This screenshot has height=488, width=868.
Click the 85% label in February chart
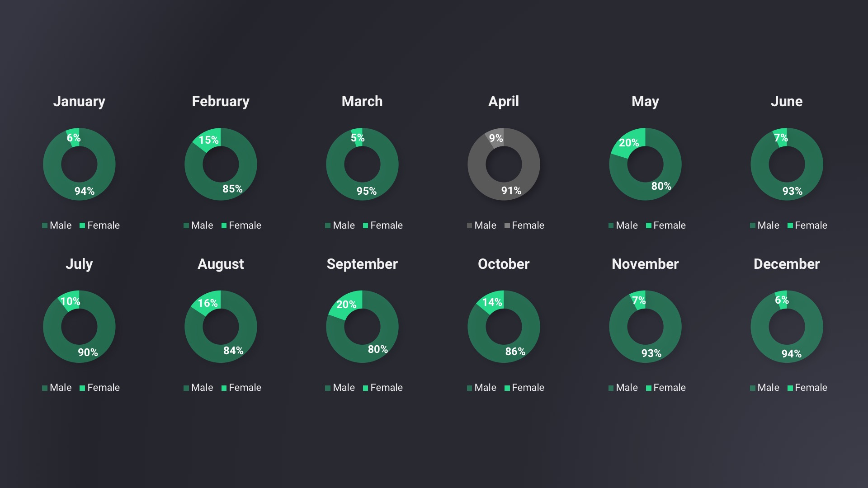coord(232,189)
